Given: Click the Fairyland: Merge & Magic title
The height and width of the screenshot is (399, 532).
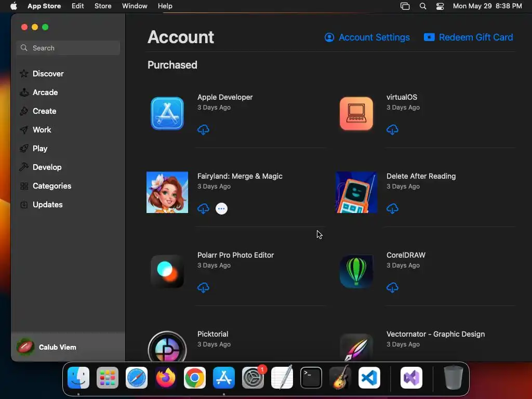Looking at the screenshot, I should click(240, 176).
